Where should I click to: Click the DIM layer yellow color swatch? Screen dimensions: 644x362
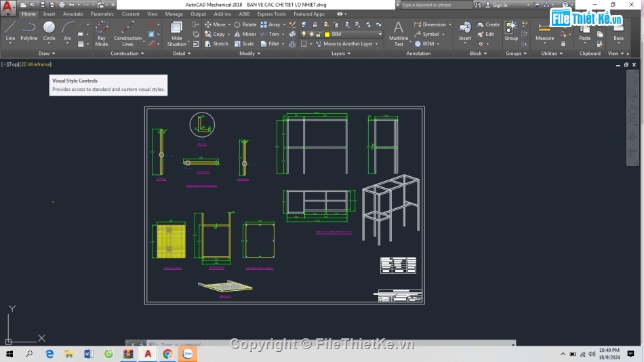pyautogui.click(x=327, y=34)
